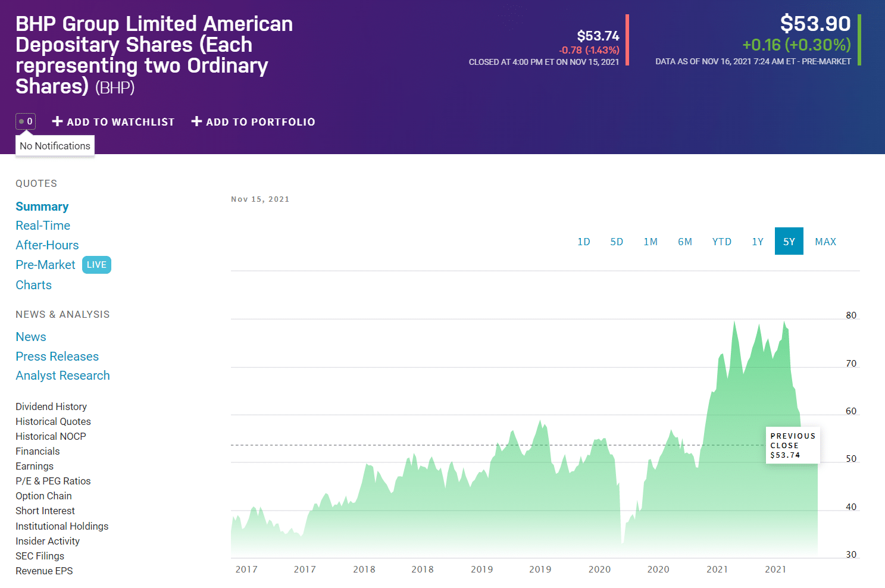This screenshot has width=885, height=588.
Task: Show year-to-date YTD chart
Action: [722, 242]
